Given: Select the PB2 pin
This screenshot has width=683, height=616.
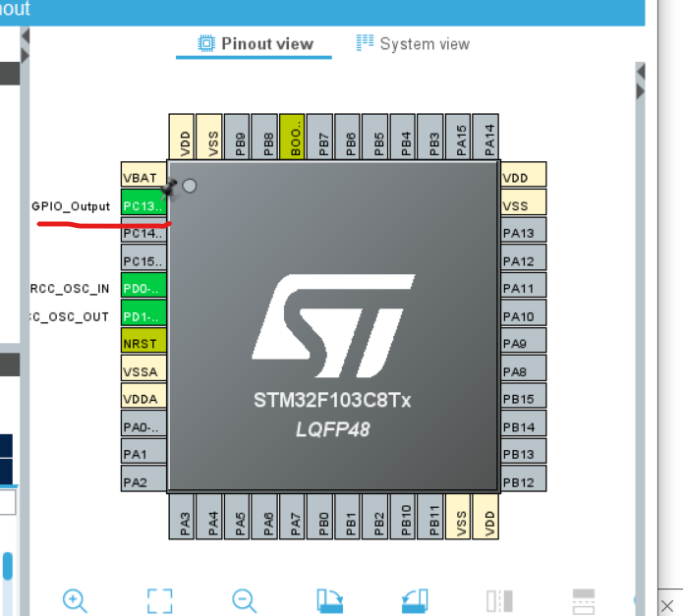Looking at the screenshot, I should pyautogui.click(x=375, y=517).
